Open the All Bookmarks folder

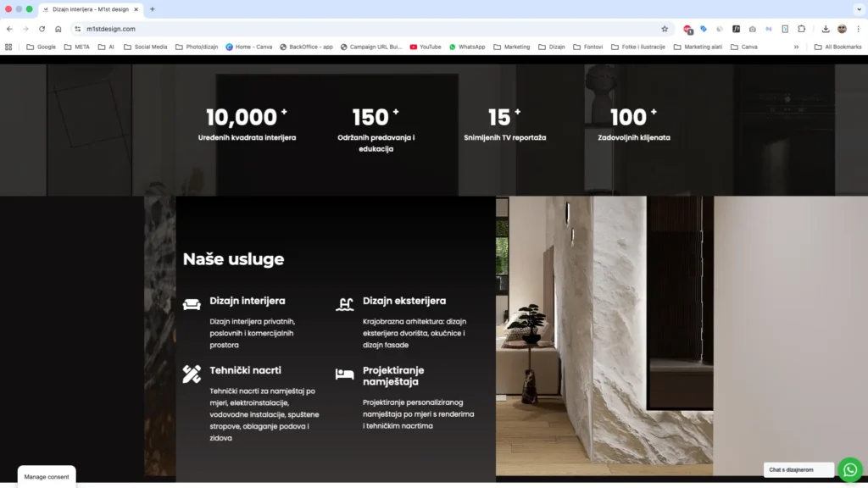coord(842,47)
